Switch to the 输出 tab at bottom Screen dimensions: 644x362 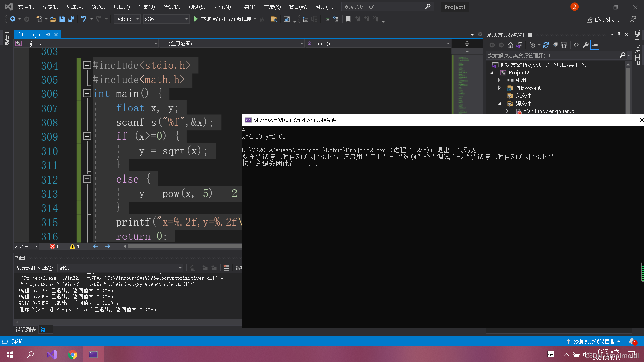click(x=45, y=330)
